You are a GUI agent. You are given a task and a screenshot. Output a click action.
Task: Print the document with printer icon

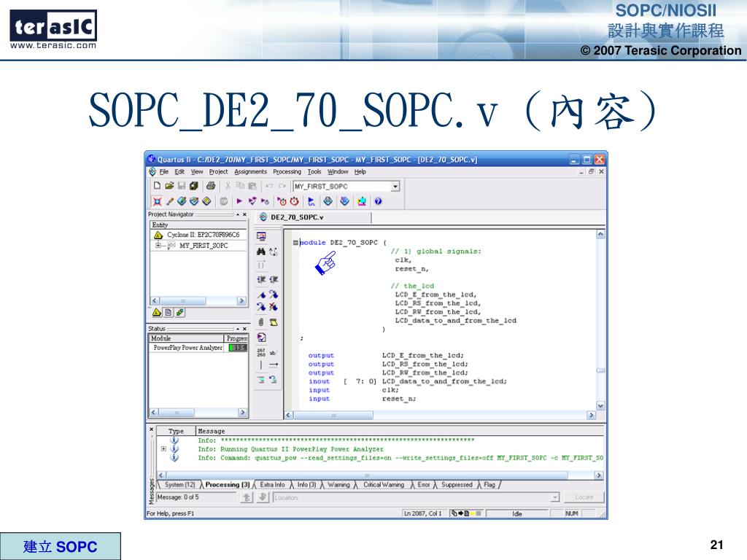tap(211, 186)
